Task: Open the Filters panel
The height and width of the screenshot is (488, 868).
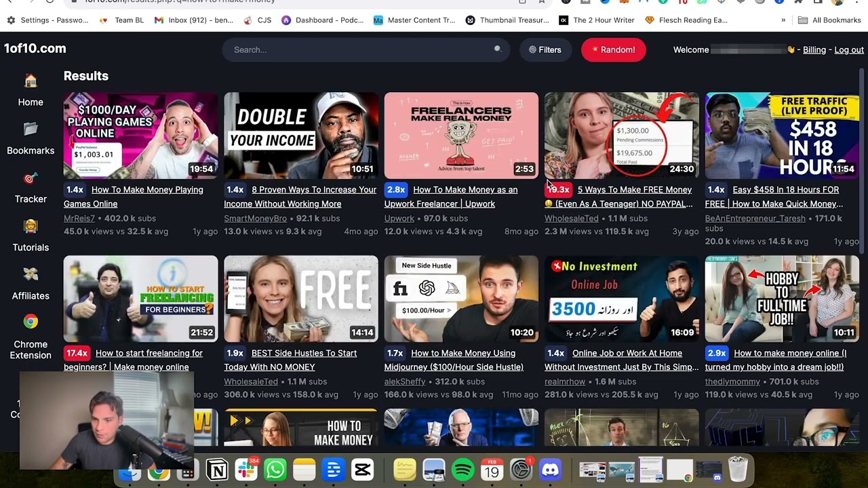Action: (x=545, y=49)
